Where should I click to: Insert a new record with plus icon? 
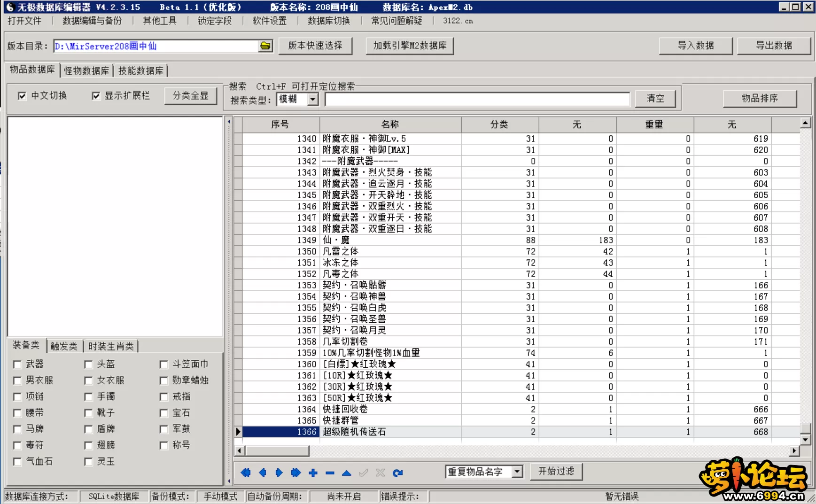click(x=313, y=473)
